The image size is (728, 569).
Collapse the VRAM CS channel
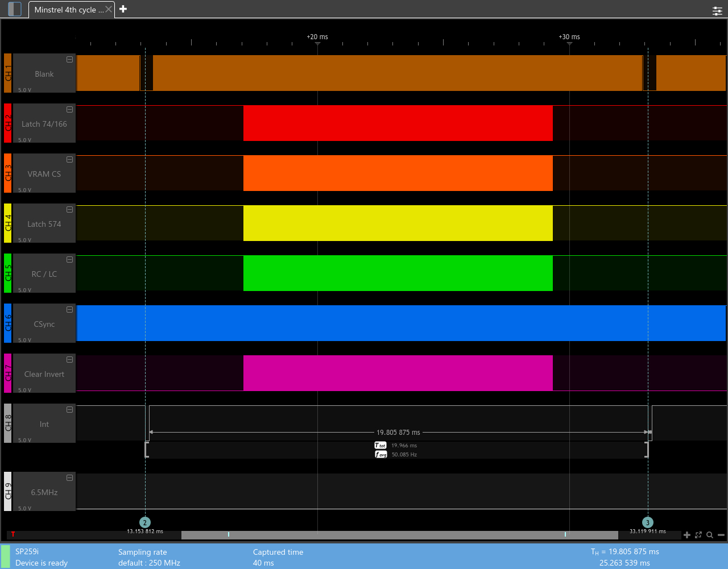tap(69, 160)
